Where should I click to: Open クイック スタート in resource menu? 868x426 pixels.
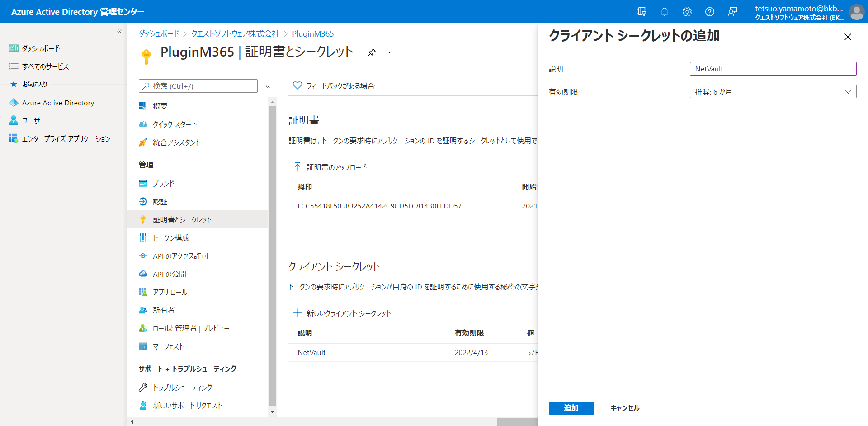198,124
